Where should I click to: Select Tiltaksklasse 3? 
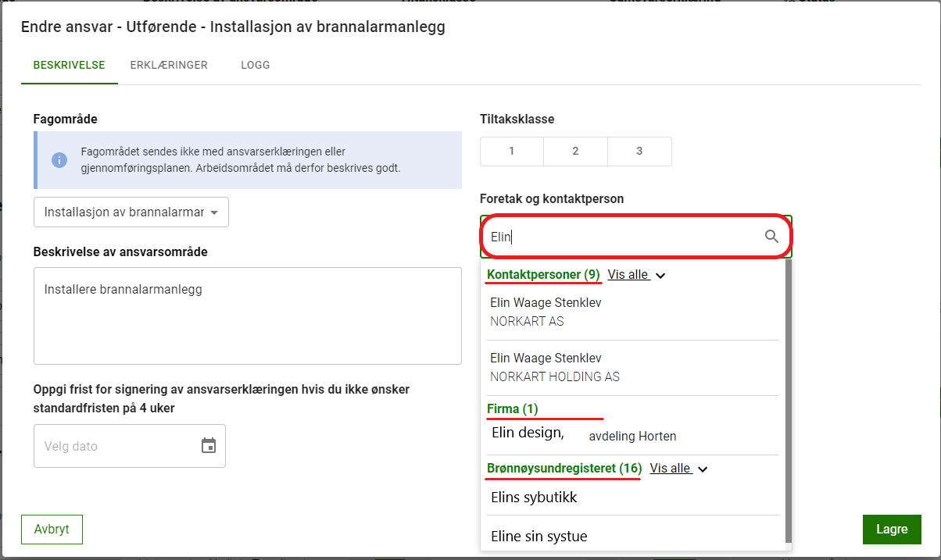[x=639, y=152]
